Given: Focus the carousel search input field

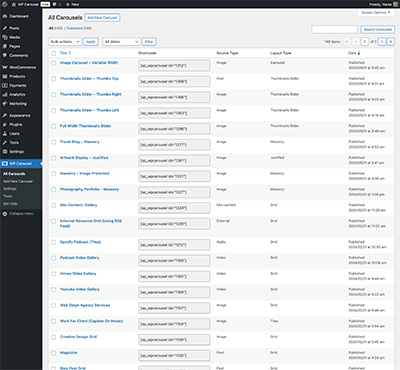Looking at the screenshot, I should 335,30.
